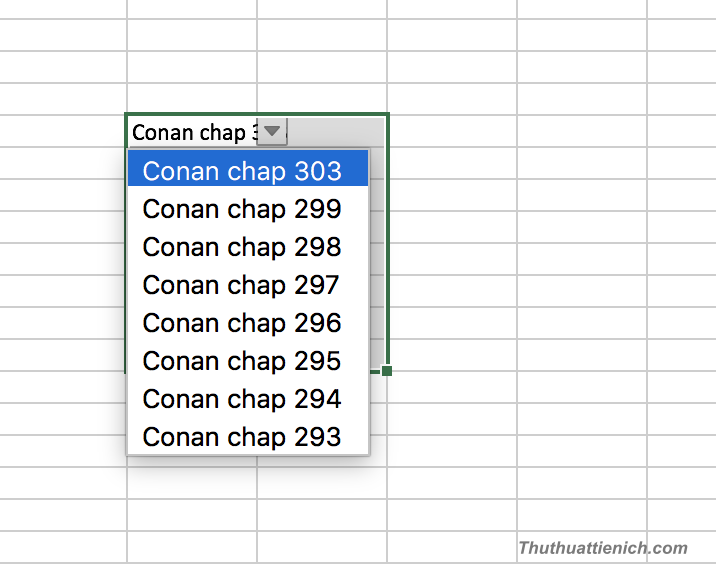Screen dimensions: 716x564
Task: Click shaded cell area right of dropdown arrow
Action: pyautogui.click(x=336, y=131)
